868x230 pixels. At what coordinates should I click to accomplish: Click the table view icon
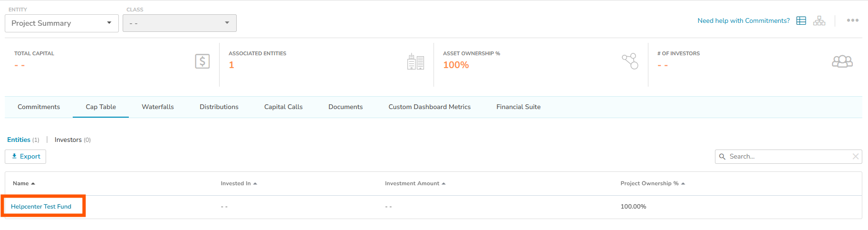pos(801,21)
